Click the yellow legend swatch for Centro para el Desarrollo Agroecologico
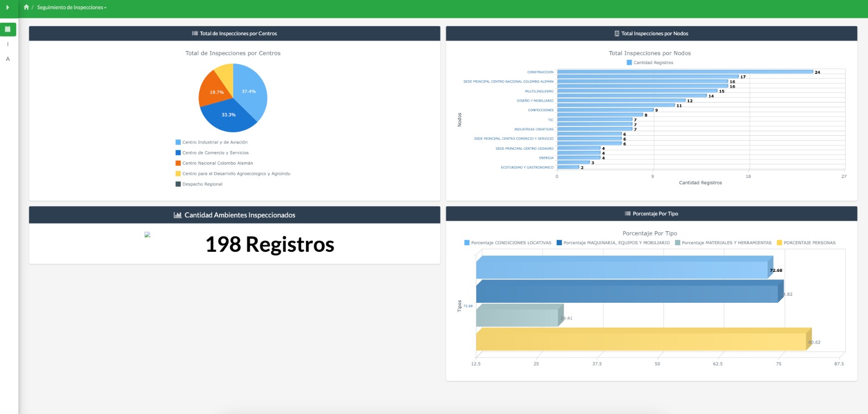The image size is (868, 414). pos(178,174)
